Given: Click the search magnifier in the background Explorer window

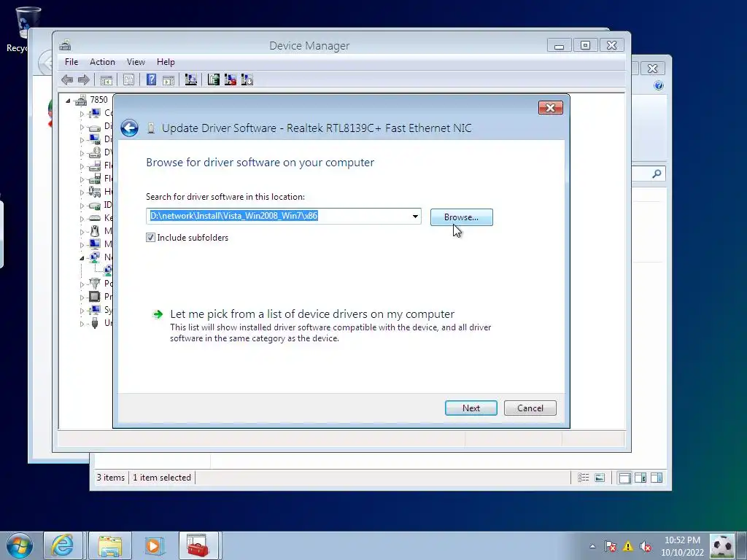Looking at the screenshot, I should pos(657,174).
